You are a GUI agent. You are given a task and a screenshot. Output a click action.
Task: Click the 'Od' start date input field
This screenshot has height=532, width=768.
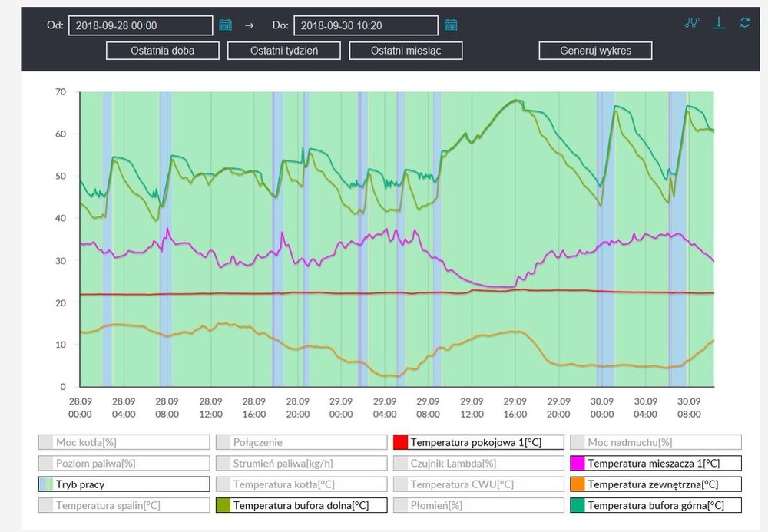(141, 25)
